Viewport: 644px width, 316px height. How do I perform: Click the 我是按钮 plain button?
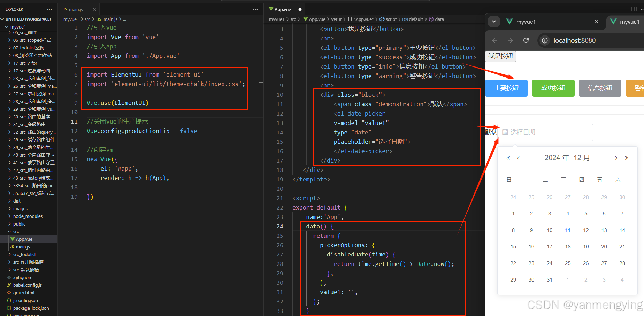(500, 56)
